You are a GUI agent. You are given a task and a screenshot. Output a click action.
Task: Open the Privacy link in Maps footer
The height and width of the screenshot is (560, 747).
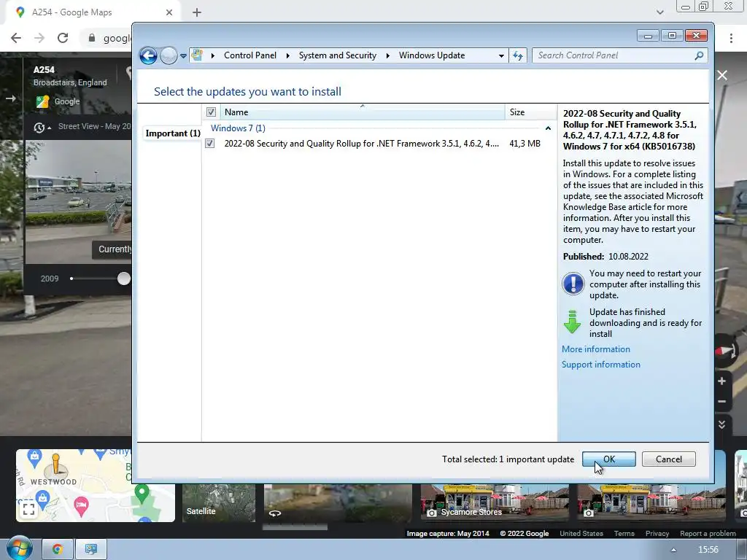[x=657, y=533]
